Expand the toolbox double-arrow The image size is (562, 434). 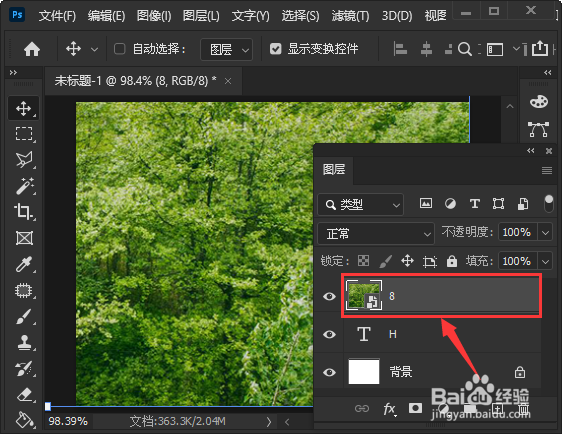click(13, 73)
